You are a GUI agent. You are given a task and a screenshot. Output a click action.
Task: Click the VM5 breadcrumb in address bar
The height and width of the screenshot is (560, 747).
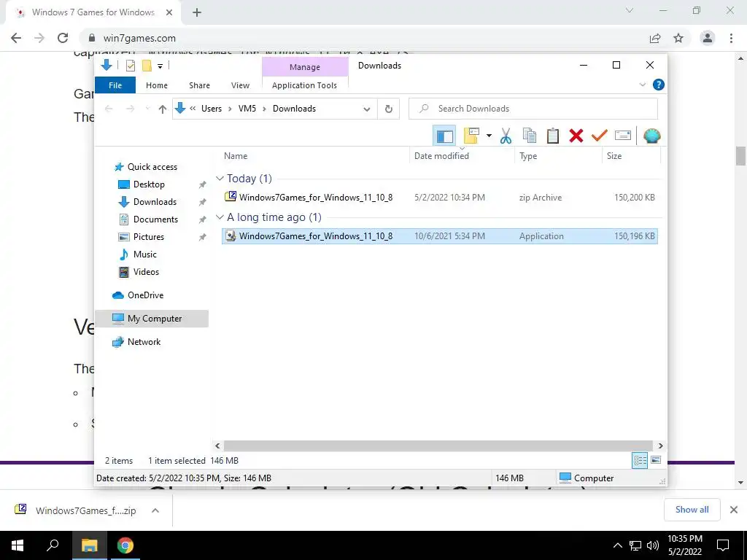click(247, 109)
